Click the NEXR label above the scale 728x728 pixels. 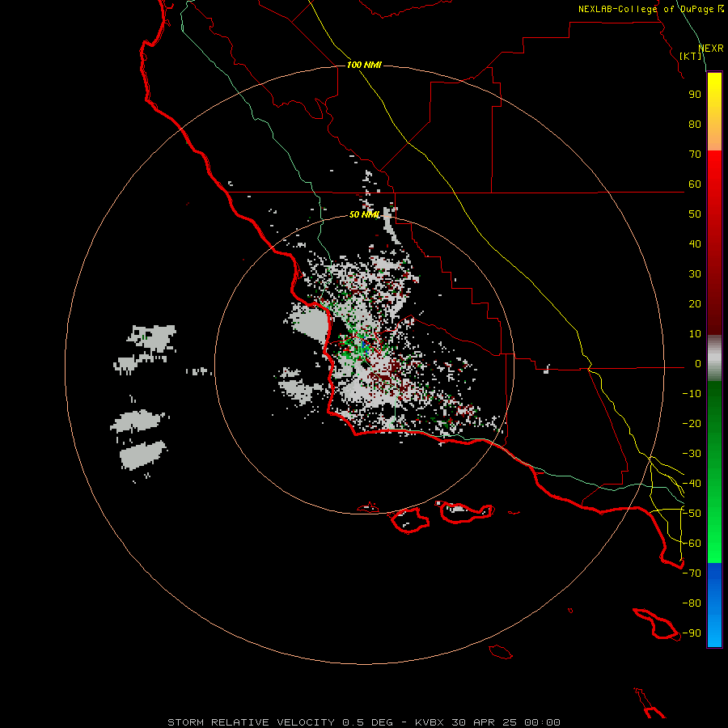(711, 49)
